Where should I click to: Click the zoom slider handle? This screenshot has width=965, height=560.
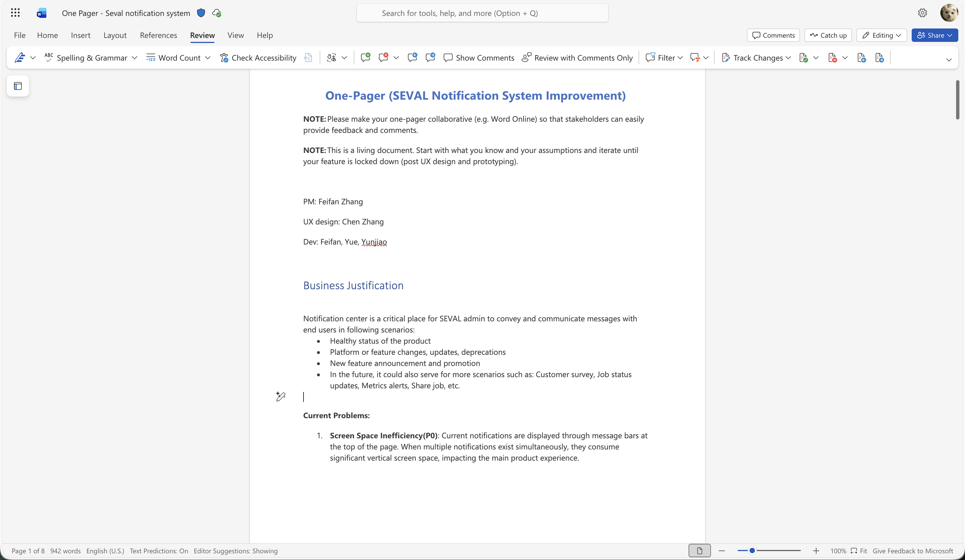pyautogui.click(x=752, y=551)
